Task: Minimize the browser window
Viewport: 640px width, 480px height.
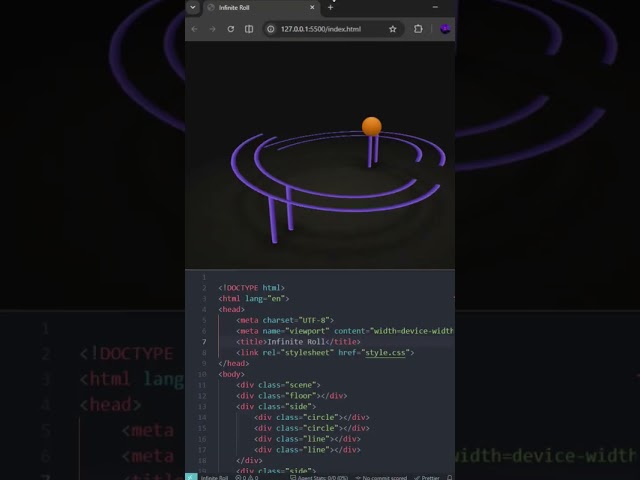Action: (x=436, y=7)
